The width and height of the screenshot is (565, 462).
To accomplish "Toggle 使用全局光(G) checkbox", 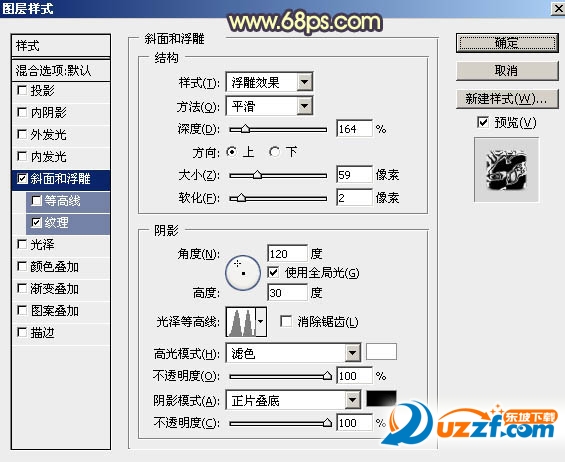I will coord(273,272).
